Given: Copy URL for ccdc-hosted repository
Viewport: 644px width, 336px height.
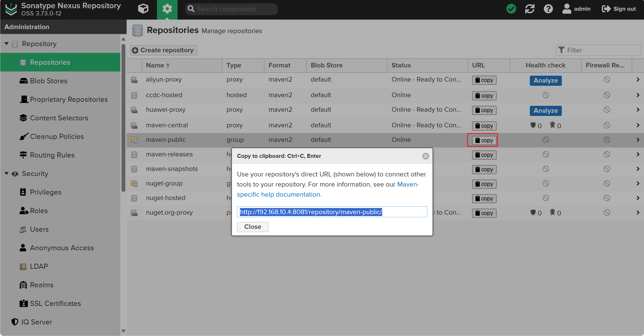Looking at the screenshot, I should click(484, 95).
